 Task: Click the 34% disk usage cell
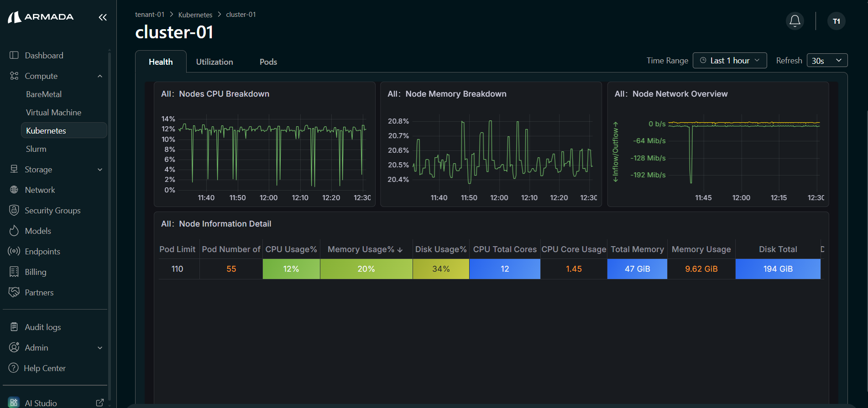point(441,269)
